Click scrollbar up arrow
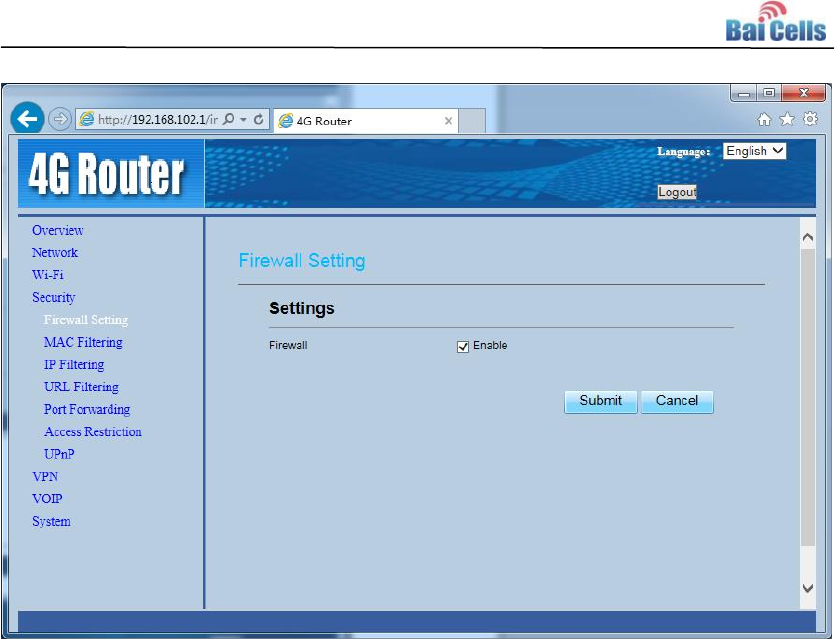This screenshot has width=835, height=639. pos(807,237)
